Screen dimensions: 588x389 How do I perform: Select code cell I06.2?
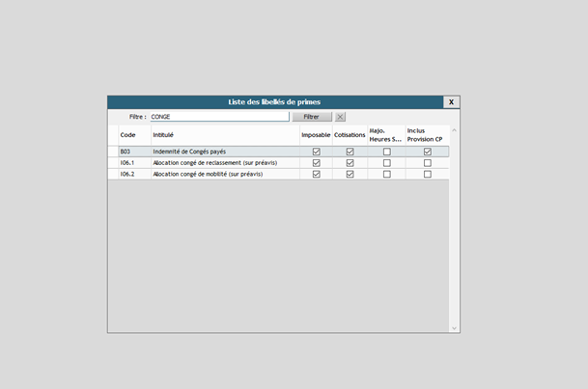(x=134, y=175)
